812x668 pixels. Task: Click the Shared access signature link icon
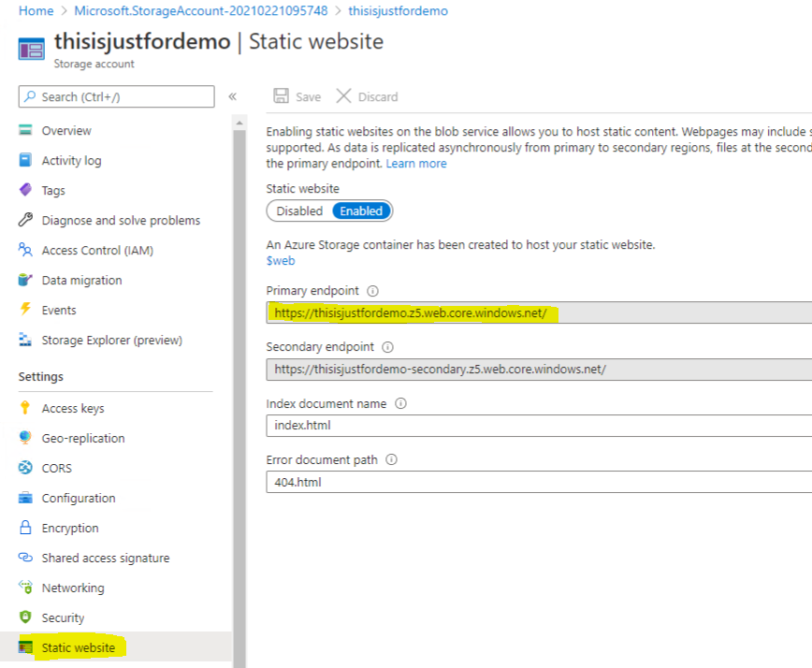tap(25, 558)
